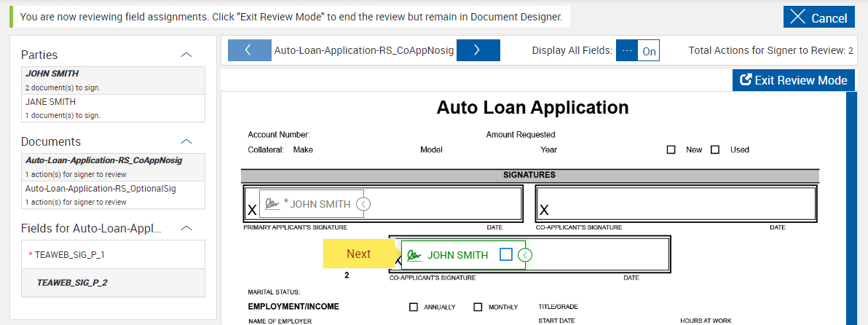This screenshot has height=325, width=868.
Task: Collapse the Documents section
Action: [x=186, y=141]
